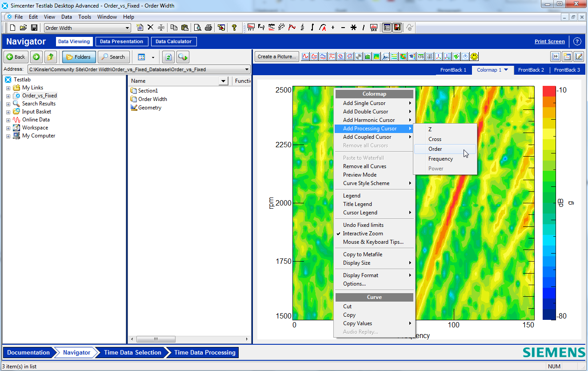Click the Printer icon
588x371 pixels.
(208, 28)
